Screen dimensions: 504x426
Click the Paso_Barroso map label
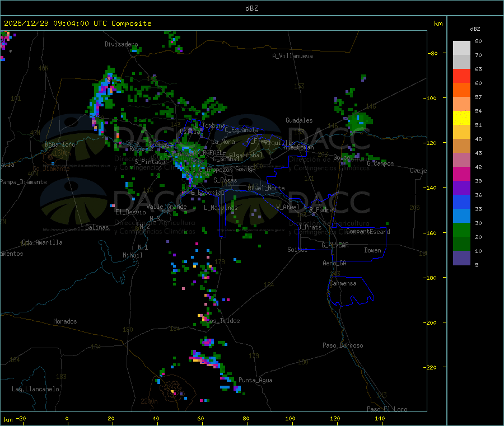[343, 345]
